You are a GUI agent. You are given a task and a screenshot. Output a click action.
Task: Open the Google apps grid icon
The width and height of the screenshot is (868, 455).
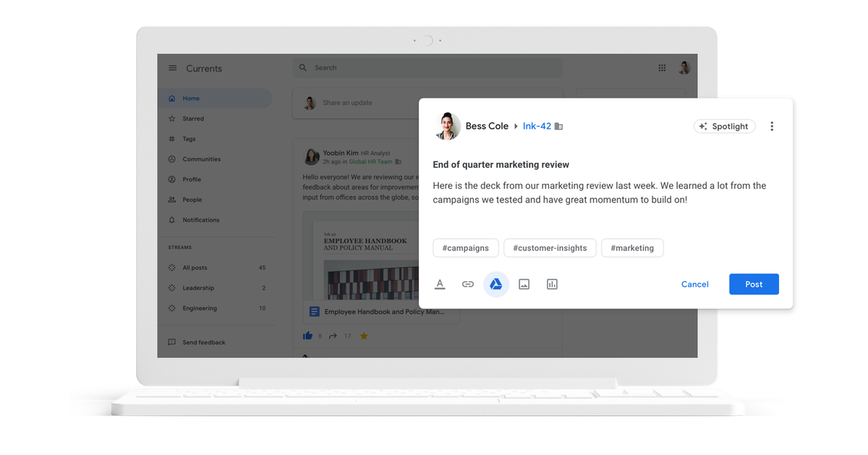[x=662, y=68]
